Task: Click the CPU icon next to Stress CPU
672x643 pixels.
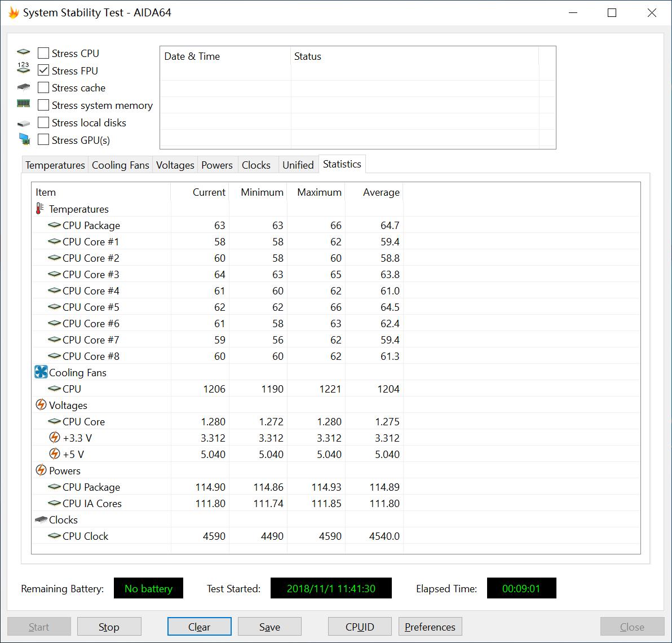Action: (23, 51)
